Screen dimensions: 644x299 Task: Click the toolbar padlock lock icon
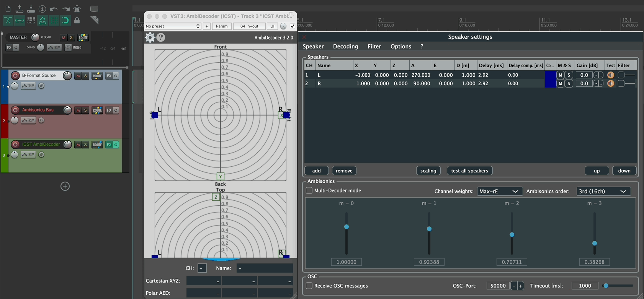point(77,20)
